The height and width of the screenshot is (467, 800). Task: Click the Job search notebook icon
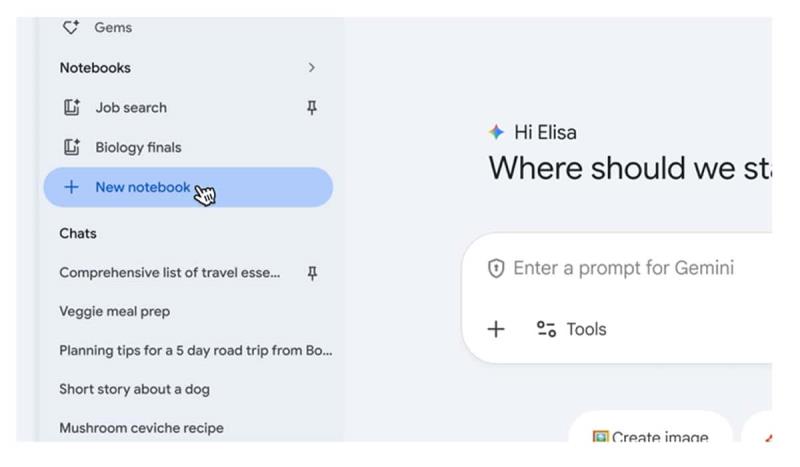coord(72,108)
